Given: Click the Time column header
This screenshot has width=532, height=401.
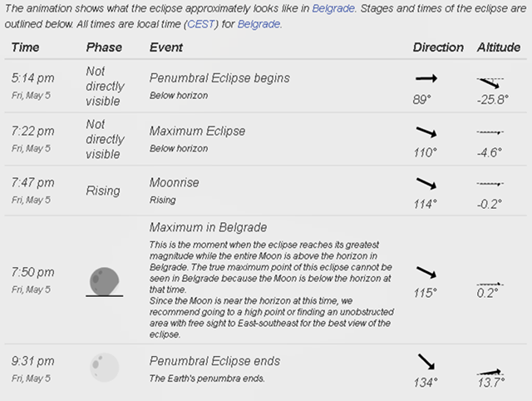Looking at the screenshot, I should pyautogui.click(x=25, y=47).
